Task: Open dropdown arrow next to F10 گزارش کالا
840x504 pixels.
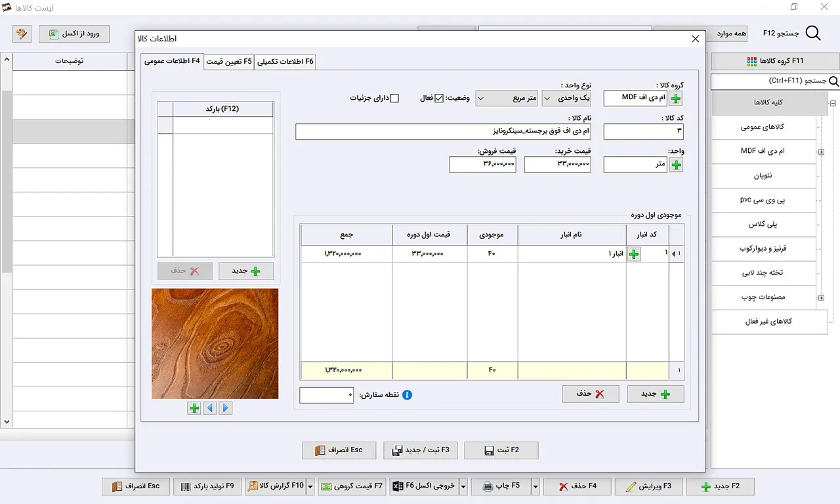Action: point(310,486)
